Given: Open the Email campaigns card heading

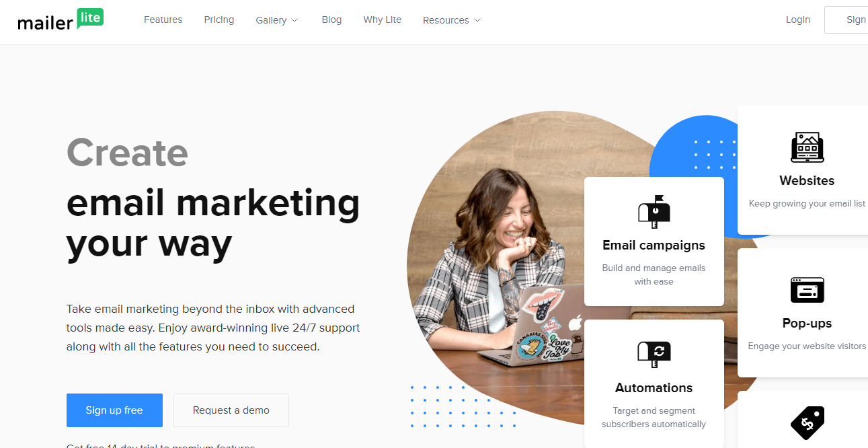Looking at the screenshot, I should click(x=654, y=245).
